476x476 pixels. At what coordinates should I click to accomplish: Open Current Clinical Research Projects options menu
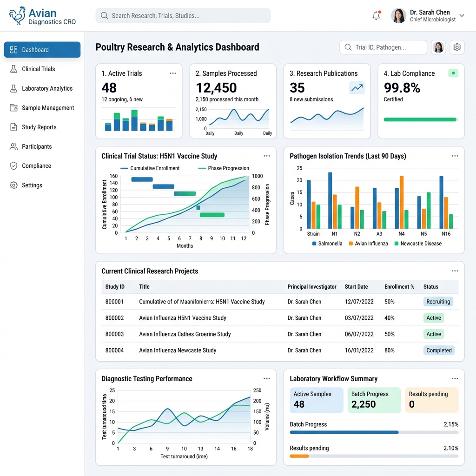click(x=455, y=271)
